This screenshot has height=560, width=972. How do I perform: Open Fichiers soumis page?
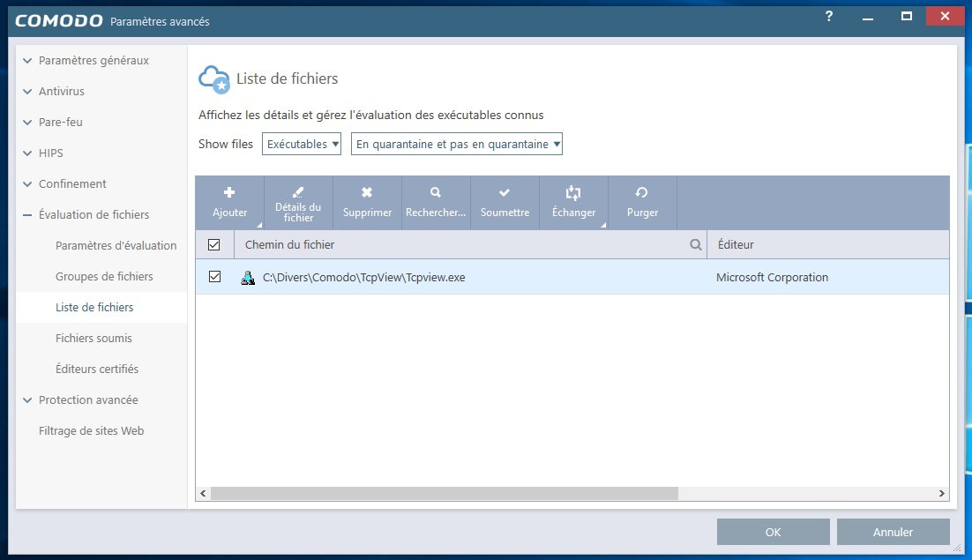[93, 339]
